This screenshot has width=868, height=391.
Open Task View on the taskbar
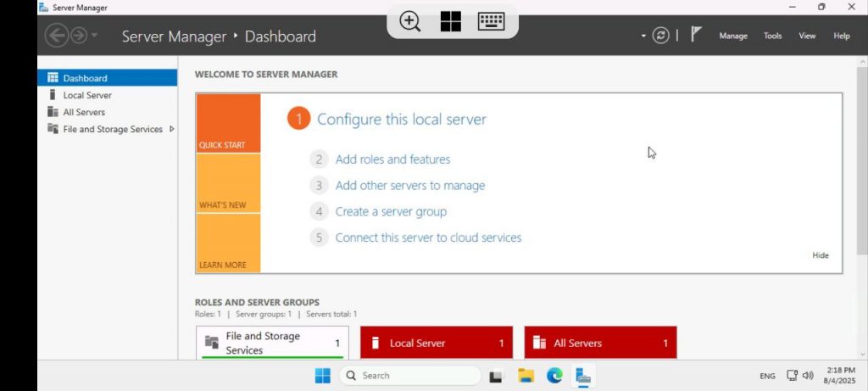[497, 376]
